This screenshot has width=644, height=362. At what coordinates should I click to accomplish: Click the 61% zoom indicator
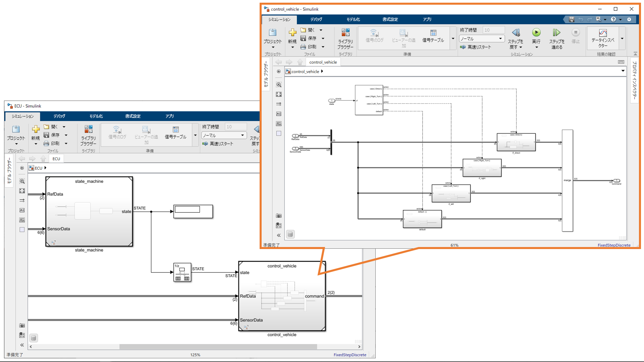click(x=454, y=245)
